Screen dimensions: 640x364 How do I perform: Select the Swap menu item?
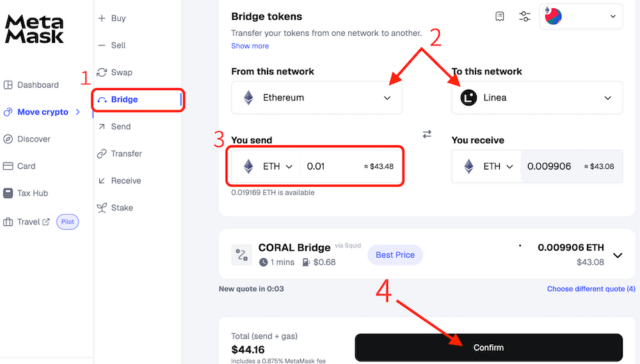point(115,72)
